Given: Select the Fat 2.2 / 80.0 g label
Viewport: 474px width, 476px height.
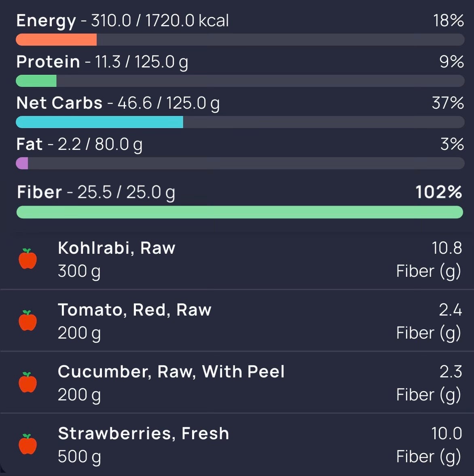Looking at the screenshot, I should coord(79,145).
